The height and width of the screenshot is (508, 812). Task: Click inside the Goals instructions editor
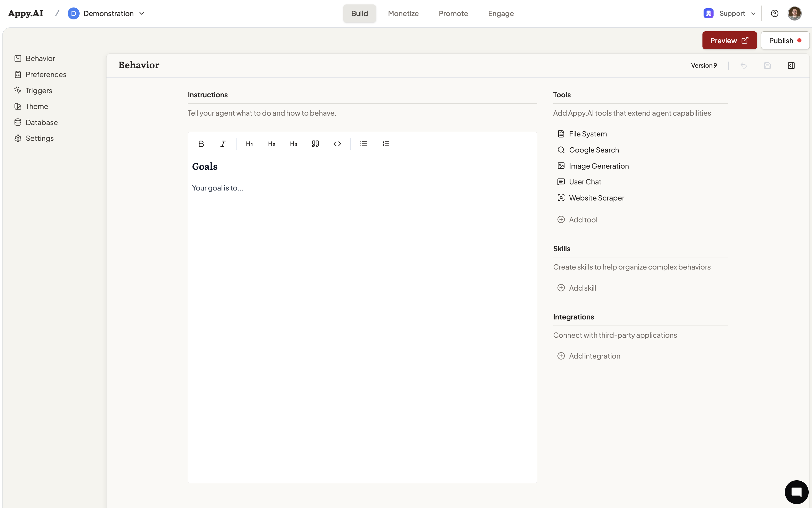coord(362,302)
